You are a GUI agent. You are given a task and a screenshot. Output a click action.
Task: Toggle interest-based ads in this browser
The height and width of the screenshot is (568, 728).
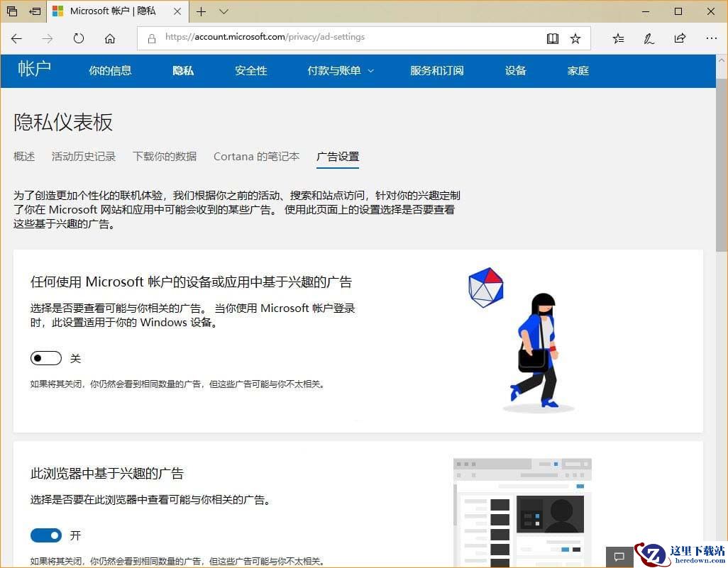(x=46, y=535)
